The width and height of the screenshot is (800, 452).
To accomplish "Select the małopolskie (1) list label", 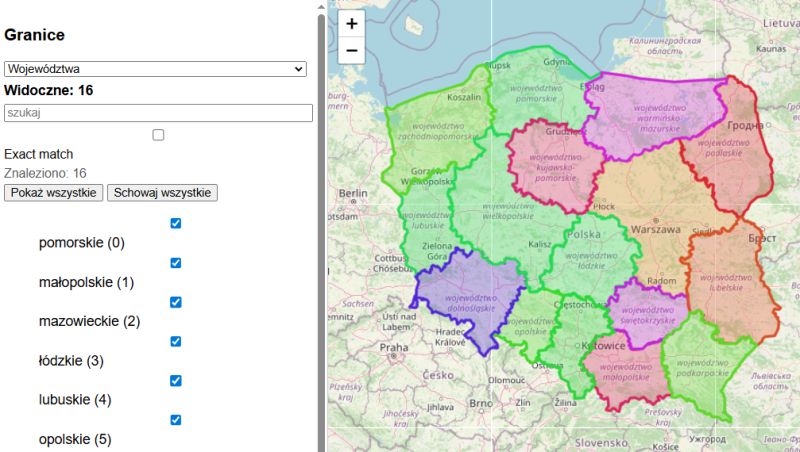I will tap(86, 282).
